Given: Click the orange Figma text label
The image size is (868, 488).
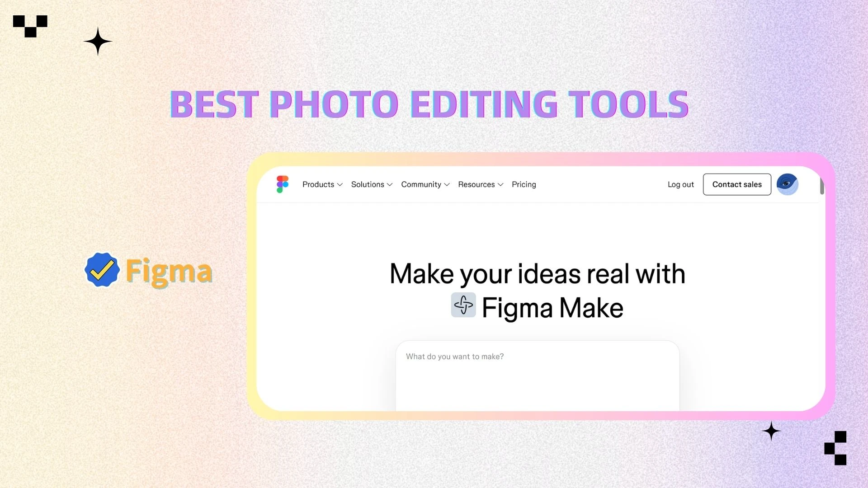Looking at the screenshot, I should [x=169, y=271].
